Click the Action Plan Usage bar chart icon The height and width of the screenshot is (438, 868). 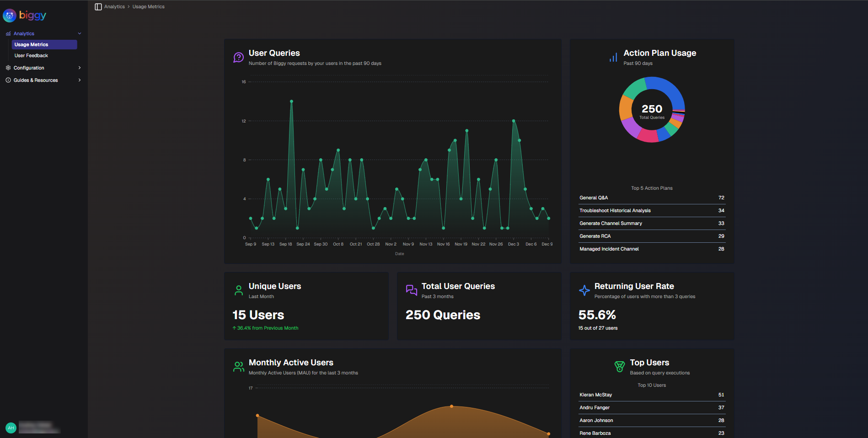613,57
